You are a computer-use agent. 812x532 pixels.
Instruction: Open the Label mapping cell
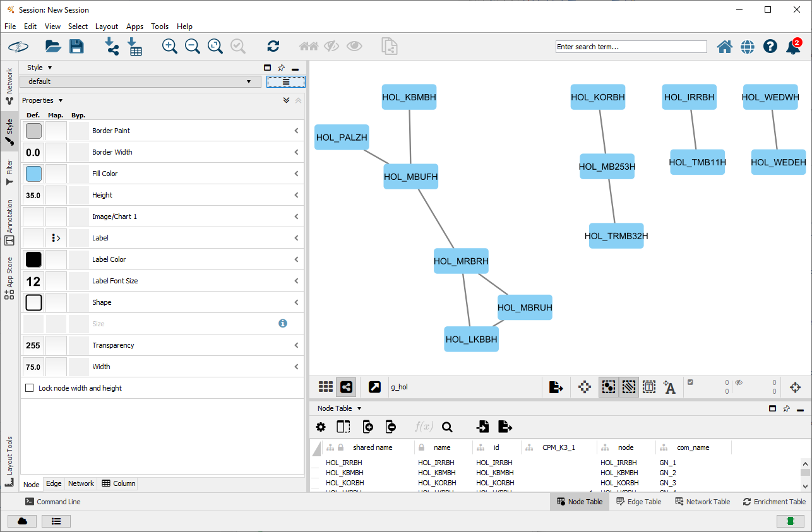tap(56, 238)
